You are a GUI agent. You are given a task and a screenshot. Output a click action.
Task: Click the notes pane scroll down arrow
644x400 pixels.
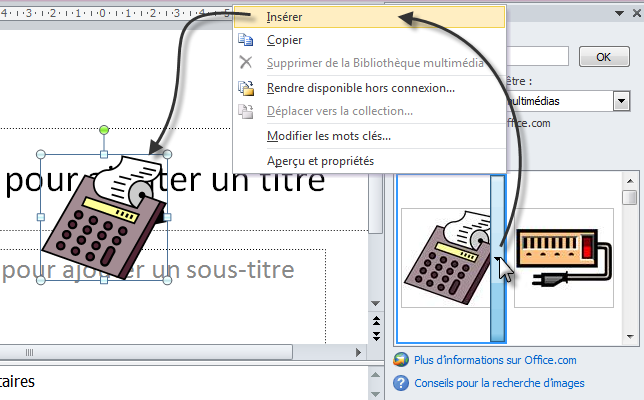(376, 394)
